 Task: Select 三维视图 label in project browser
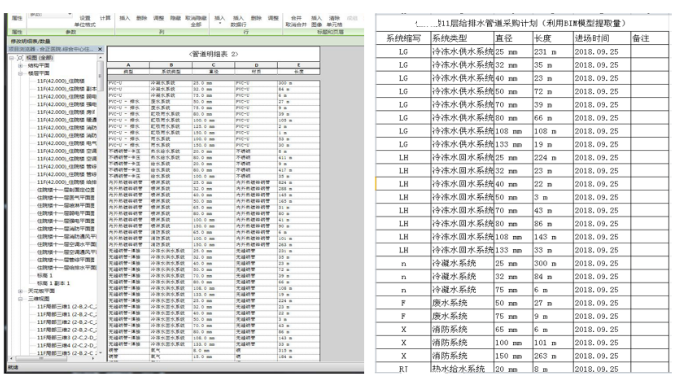coord(39,298)
